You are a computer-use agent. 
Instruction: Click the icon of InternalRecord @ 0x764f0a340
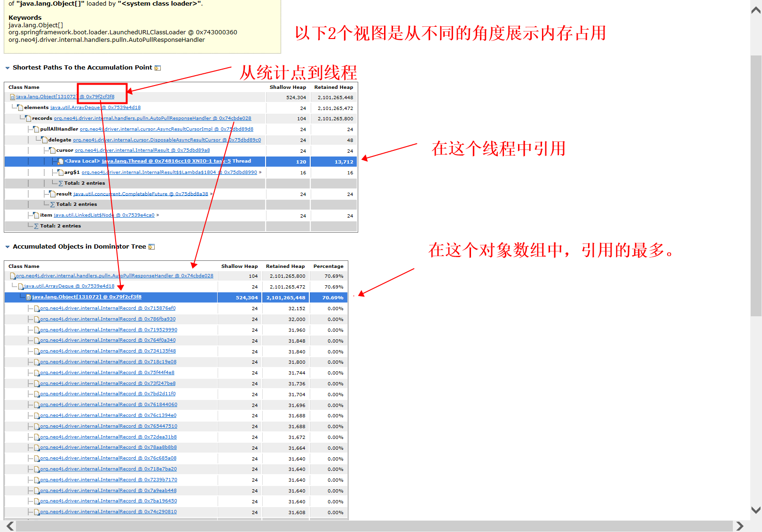click(37, 340)
